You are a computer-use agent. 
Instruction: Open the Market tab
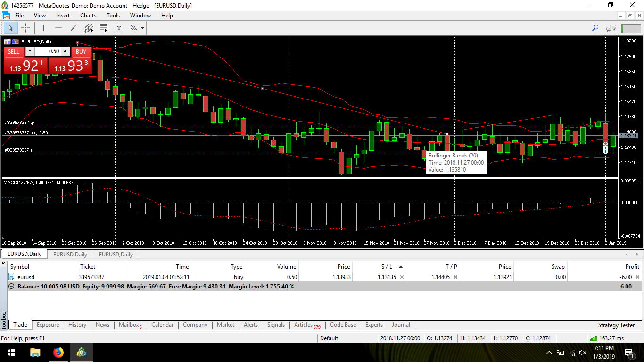click(225, 325)
